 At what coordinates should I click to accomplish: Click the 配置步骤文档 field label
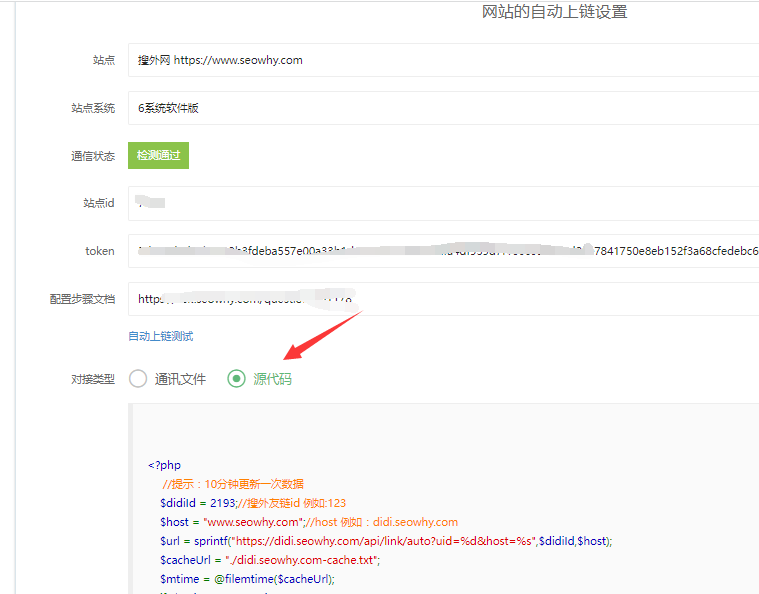click(82, 299)
